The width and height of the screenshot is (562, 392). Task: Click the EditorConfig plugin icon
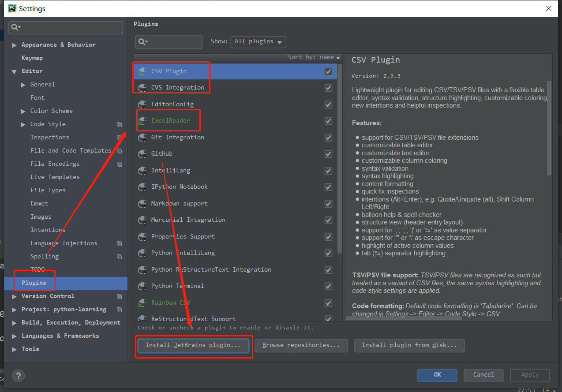[142, 105]
